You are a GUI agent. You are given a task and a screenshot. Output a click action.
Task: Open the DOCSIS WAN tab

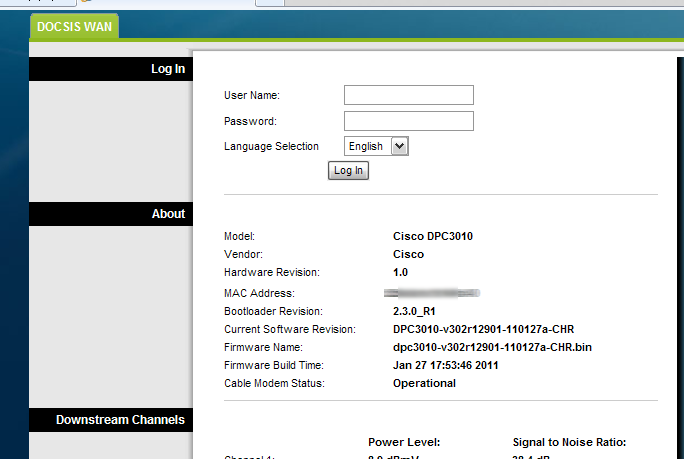click(x=74, y=27)
